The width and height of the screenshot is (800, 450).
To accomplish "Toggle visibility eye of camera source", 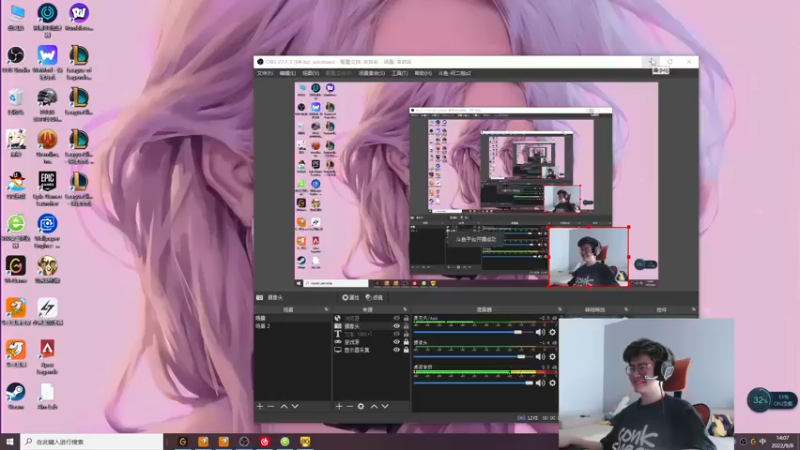I will coord(396,326).
